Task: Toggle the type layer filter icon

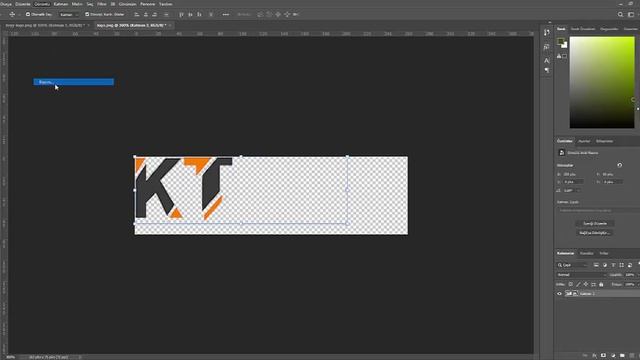Action: pos(613,265)
